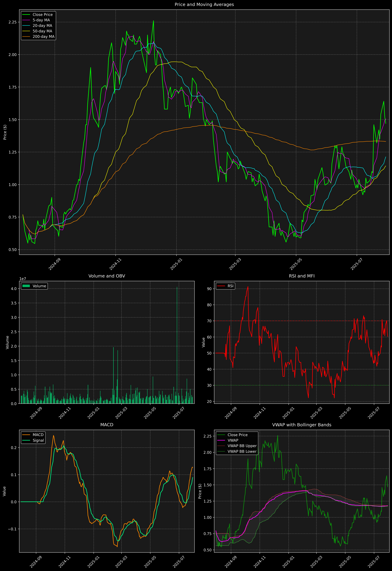Click the 2.25 y-axis tick on the top chart

click(13, 22)
